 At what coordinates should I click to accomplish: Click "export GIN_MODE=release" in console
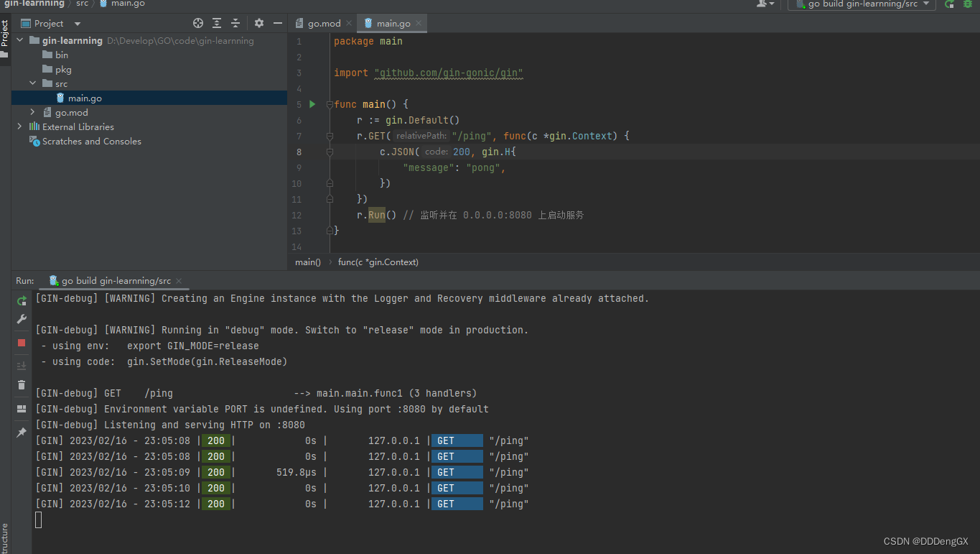click(x=193, y=346)
